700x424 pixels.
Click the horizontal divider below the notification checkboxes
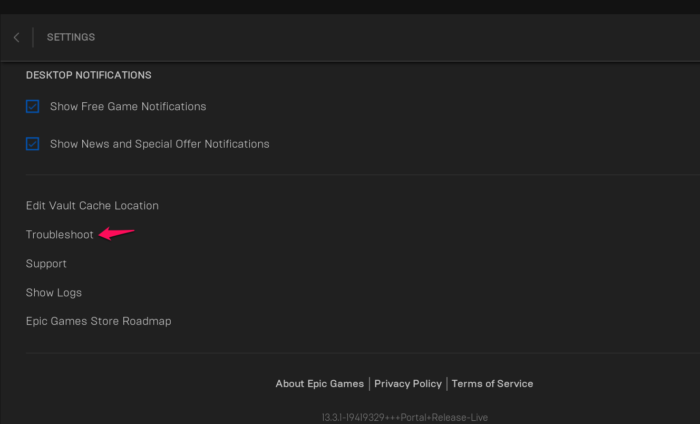pos(360,175)
